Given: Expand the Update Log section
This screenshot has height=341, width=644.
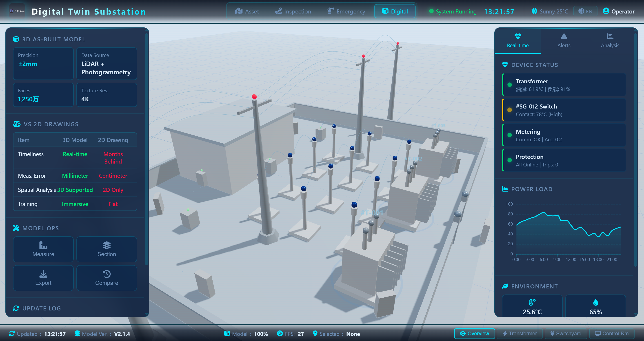Looking at the screenshot, I should (42, 308).
